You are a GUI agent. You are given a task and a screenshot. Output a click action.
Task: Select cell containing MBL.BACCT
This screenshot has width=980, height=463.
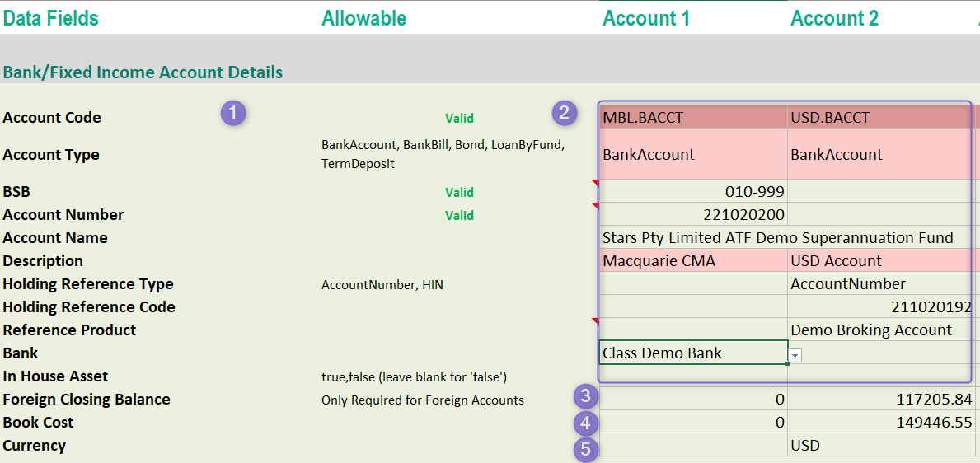(693, 117)
